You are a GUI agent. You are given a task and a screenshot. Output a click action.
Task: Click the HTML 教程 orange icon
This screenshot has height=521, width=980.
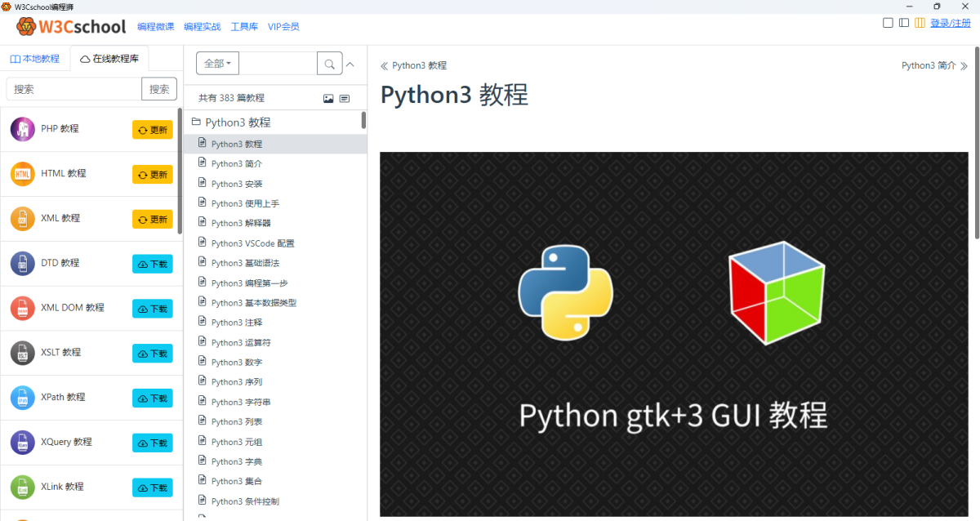[22, 174]
